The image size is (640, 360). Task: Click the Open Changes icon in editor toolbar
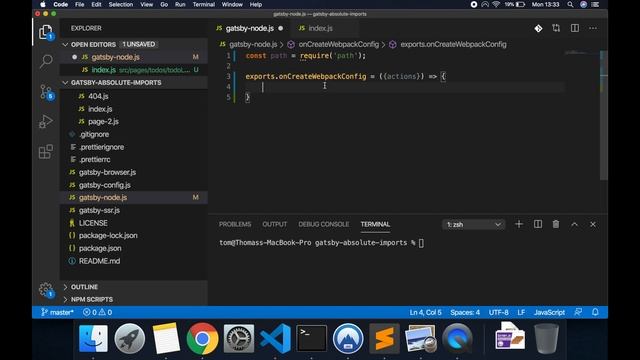click(x=556, y=28)
